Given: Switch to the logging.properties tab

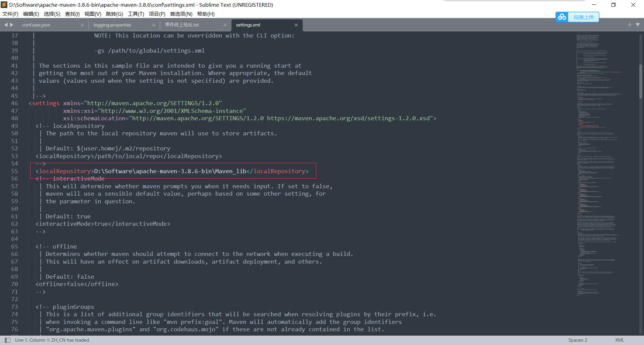Looking at the screenshot, I should coord(112,25).
